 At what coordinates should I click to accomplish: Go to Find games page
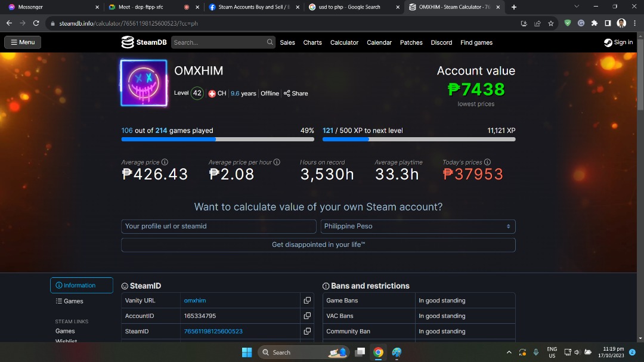pos(476,42)
